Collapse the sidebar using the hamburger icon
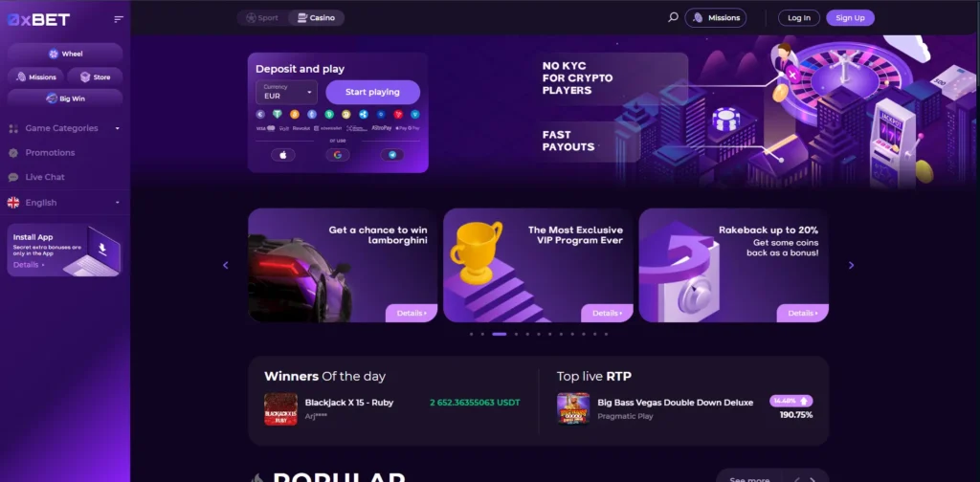This screenshot has width=980, height=482. pos(119,19)
